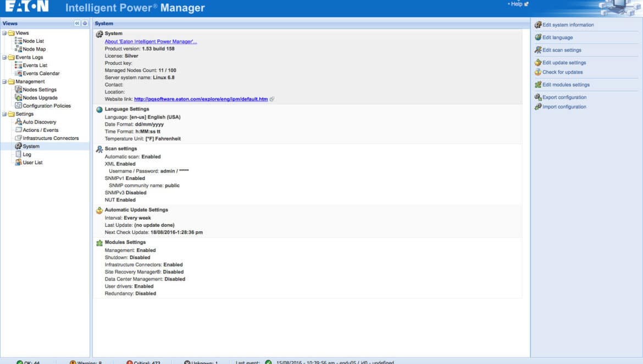Click Actions / Events icon

(x=19, y=130)
